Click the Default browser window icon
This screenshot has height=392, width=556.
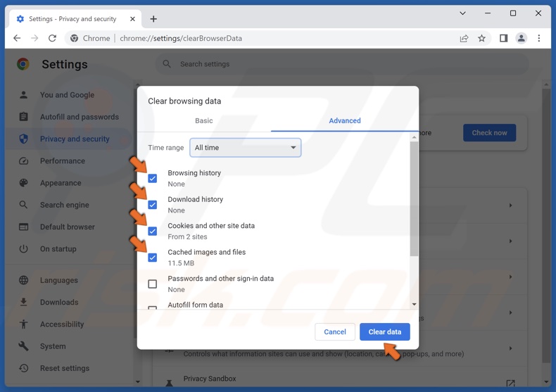pos(23,227)
